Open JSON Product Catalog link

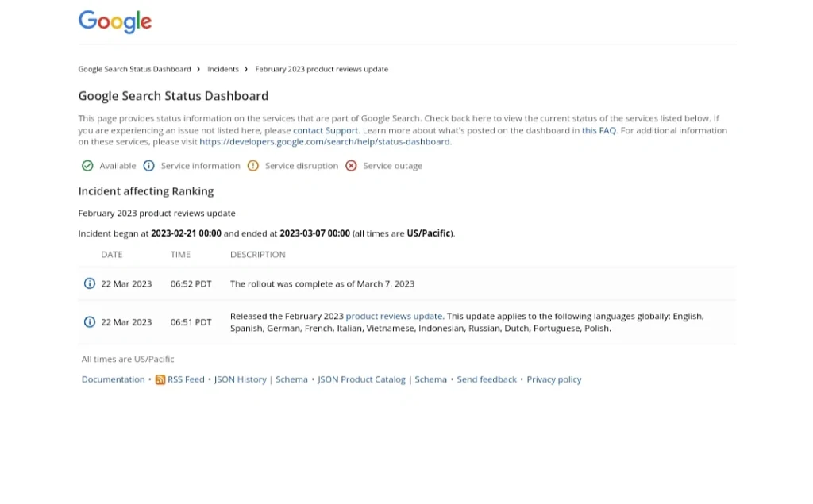(361, 379)
